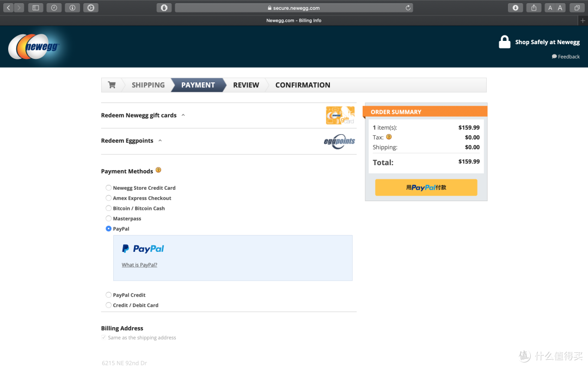Screen dimensions: 588x368
Task: Increase text size with large A button
Action: pyautogui.click(x=560, y=8)
